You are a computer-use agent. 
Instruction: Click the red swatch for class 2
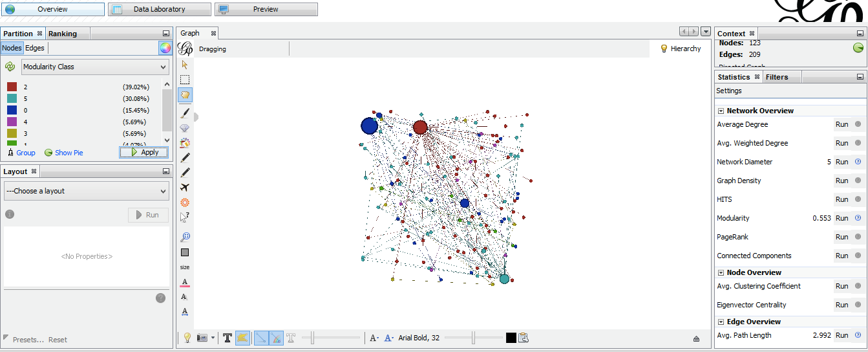[12, 87]
